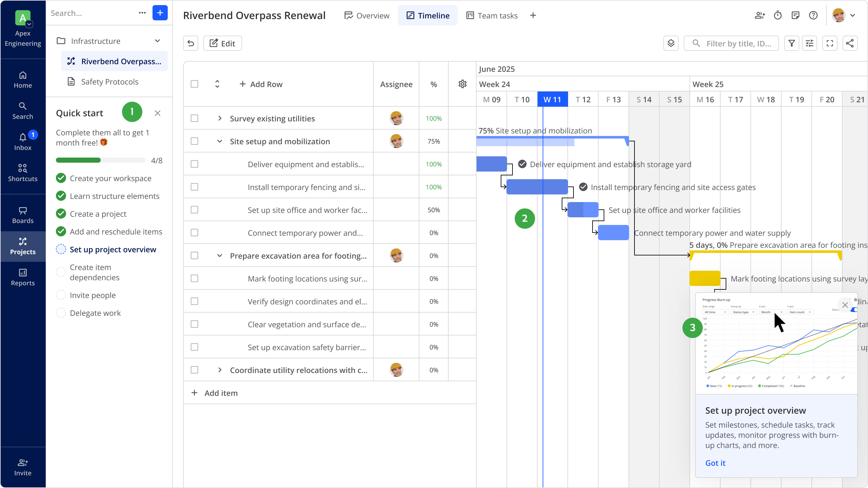Click the undo arrow icon

(x=190, y=43)
